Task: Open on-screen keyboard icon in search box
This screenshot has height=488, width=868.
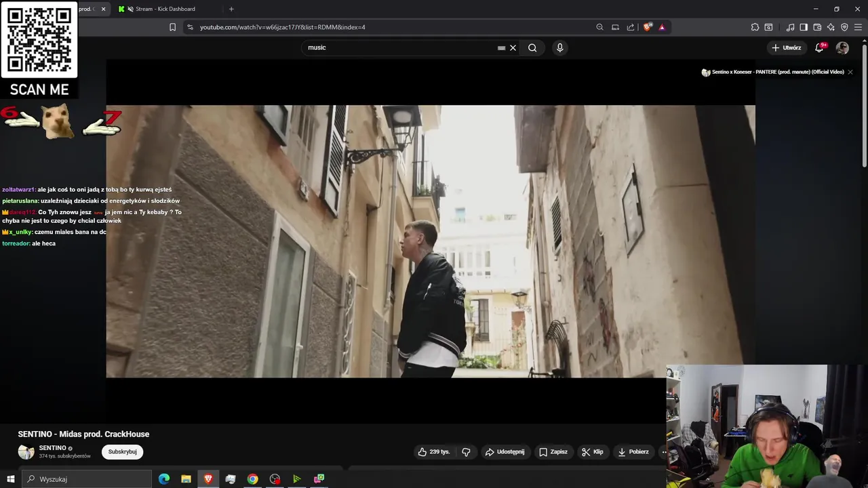Action: 501,48
